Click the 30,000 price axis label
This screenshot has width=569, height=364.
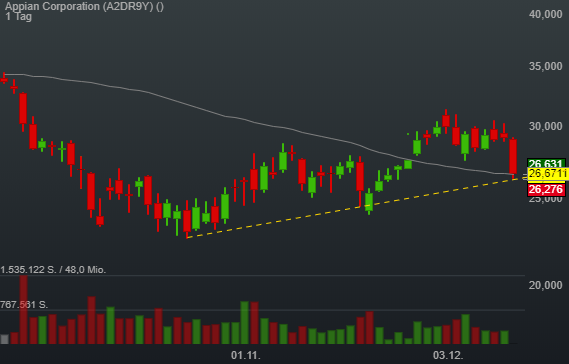[x=545, y=126]
